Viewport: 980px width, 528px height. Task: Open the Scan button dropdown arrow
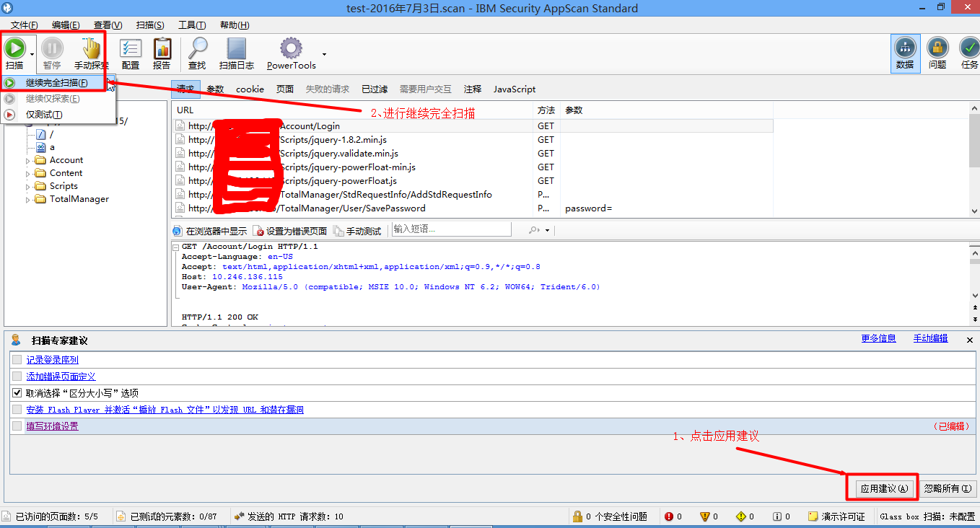[x=32, y=54]
